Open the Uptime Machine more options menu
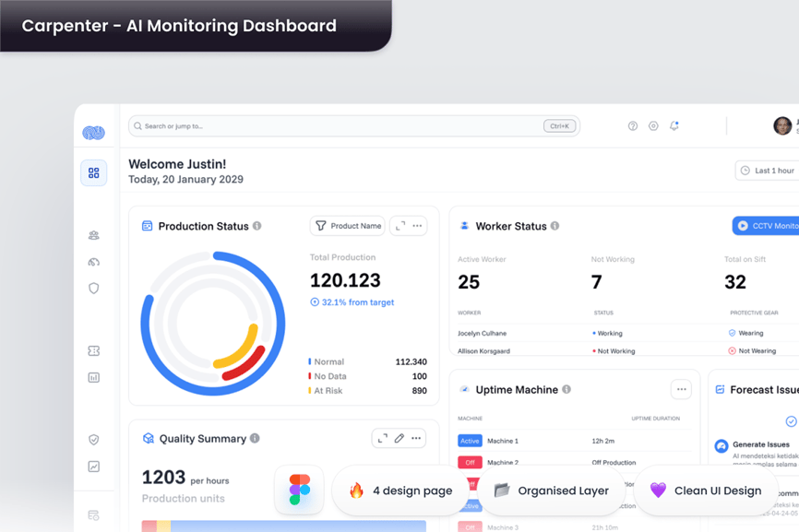This screenshot has height=532, width=799. coord(681,389)
